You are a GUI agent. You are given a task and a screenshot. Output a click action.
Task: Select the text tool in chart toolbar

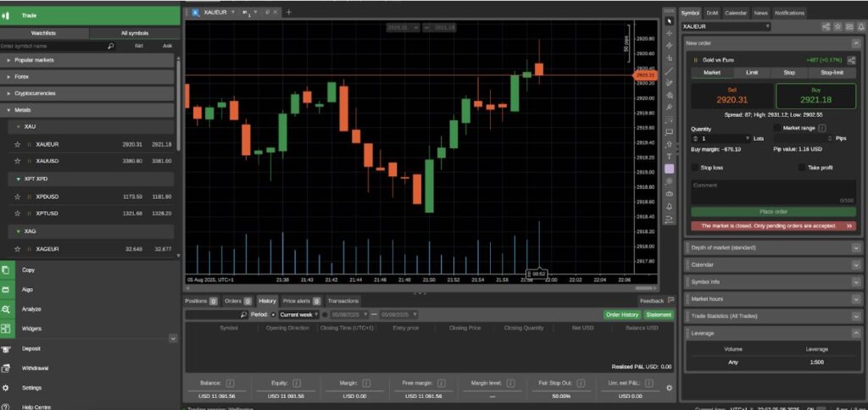[669, 157]
